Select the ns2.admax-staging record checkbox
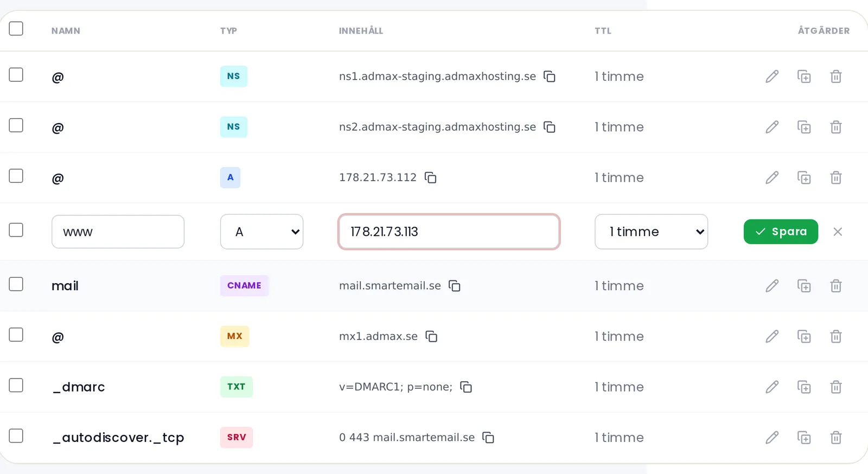Screen dimensions: 868x474 (16, 125)
